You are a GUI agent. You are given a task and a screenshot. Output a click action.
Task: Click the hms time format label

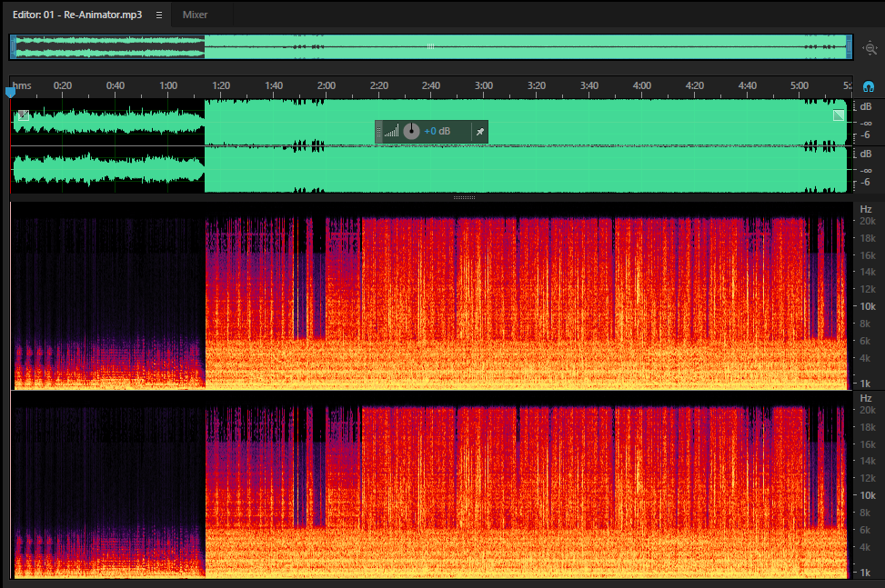pos(22,85)
